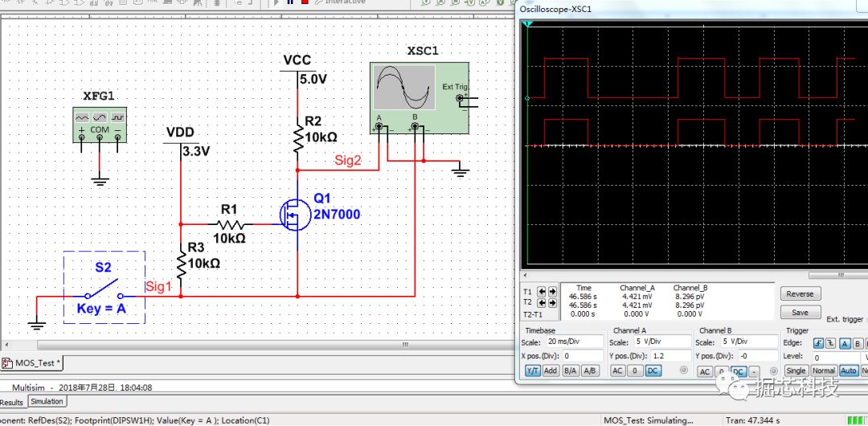Click the Key = A label

point(101,309)
